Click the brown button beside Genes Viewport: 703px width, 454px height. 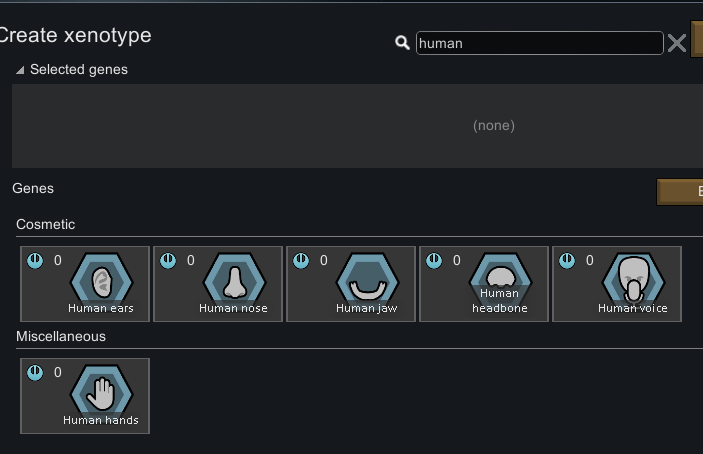tap(680, 192)
